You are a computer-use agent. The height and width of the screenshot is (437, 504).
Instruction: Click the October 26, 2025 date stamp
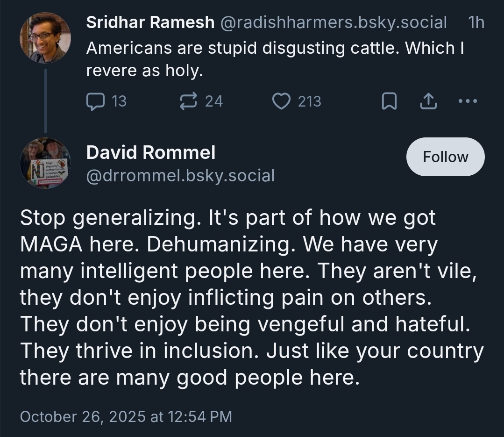click(x=126, y=416)
